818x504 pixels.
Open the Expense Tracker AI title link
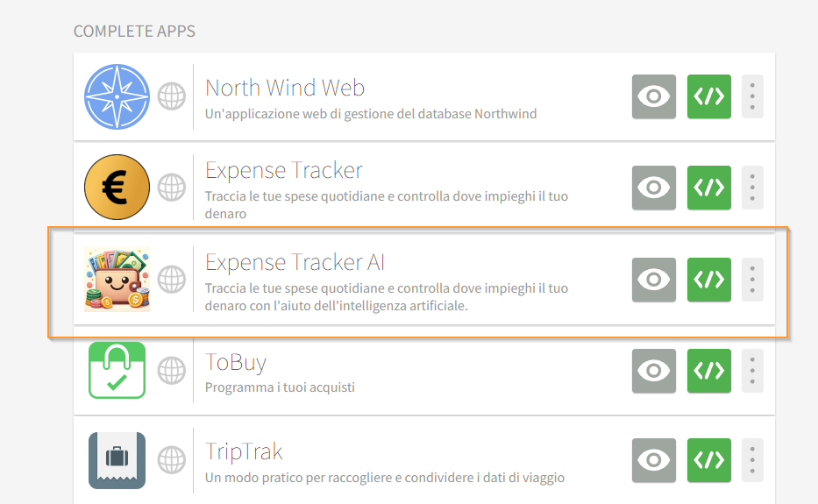(295, 262)
